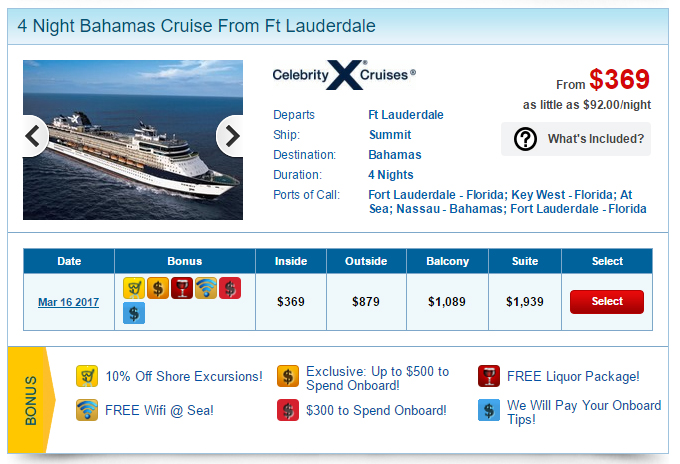
Task: Click the $1,089 Balcony price
Action: coord(447,302)
